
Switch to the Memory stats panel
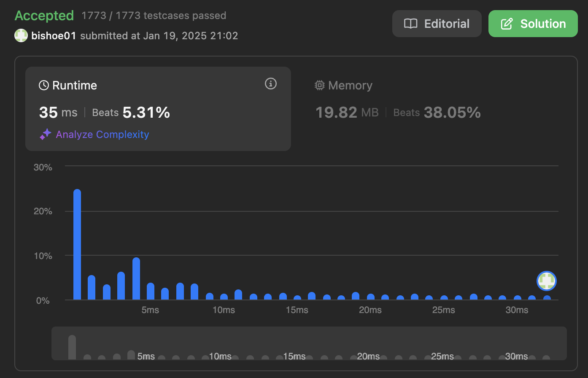[x=434, y=109]
